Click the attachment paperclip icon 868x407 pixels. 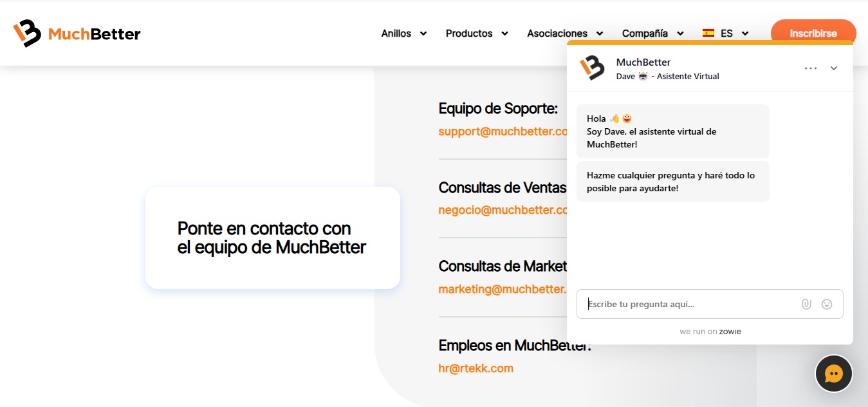[x=806, y=304]
